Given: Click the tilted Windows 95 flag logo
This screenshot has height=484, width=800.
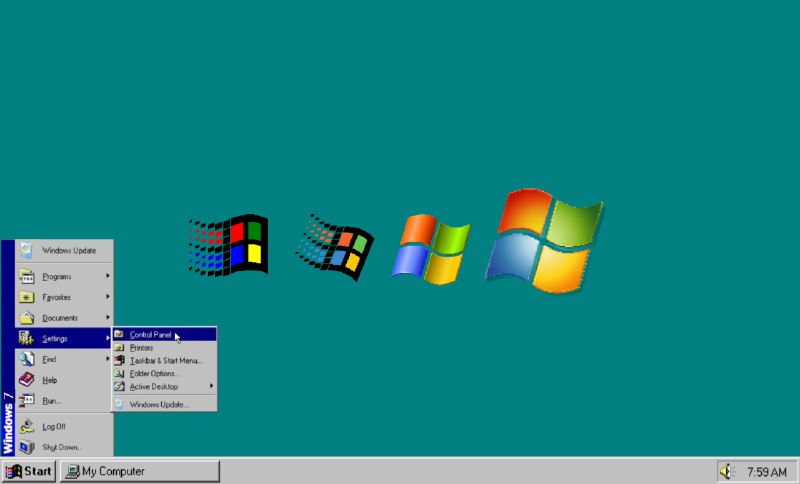Looking at the screenshot, I should (x=335, y=246).
